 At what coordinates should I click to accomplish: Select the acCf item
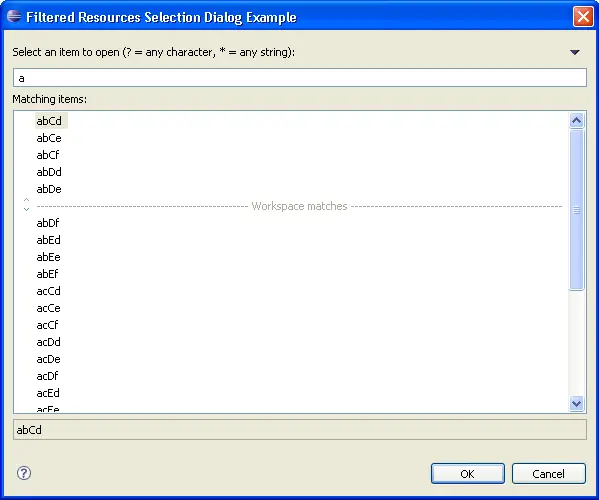coord(47,325)
